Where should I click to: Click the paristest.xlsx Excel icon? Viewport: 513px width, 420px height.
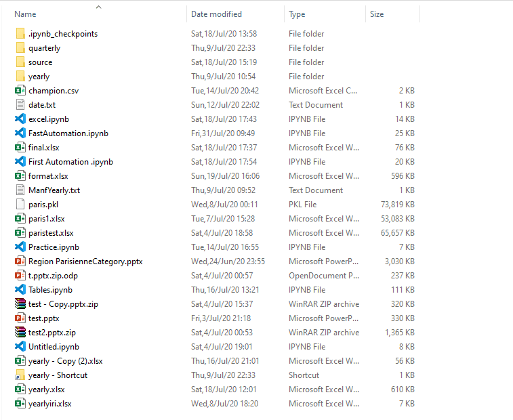20,233
